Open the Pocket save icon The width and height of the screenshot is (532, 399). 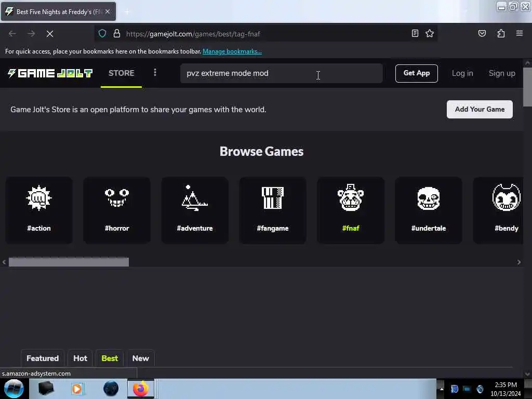(482, 33)
